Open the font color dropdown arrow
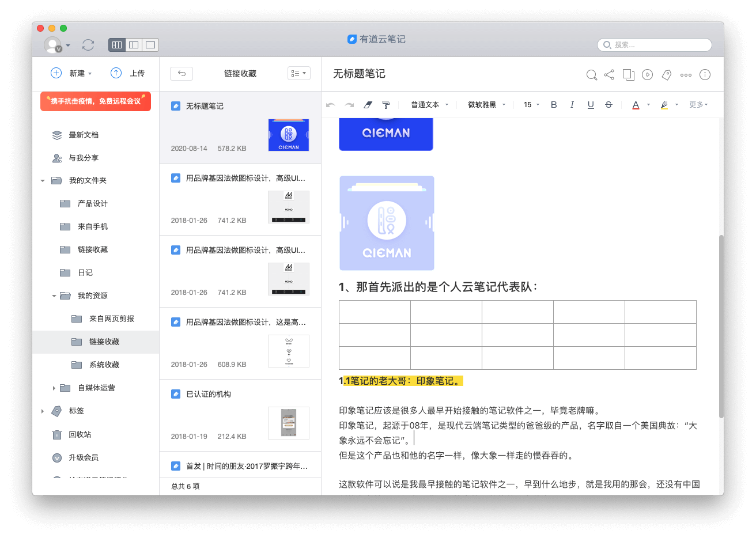 point(648,105)
